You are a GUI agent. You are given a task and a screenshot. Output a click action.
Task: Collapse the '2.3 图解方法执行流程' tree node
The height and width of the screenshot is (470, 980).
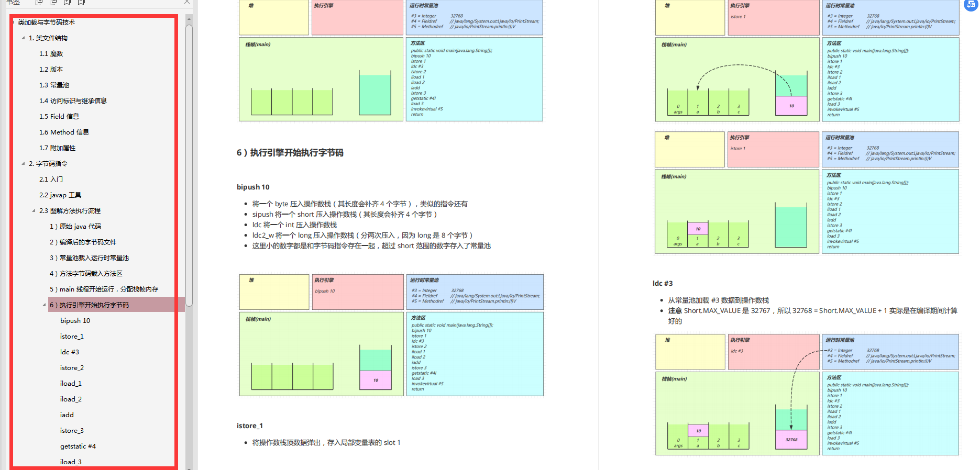[x=34, y=210]
